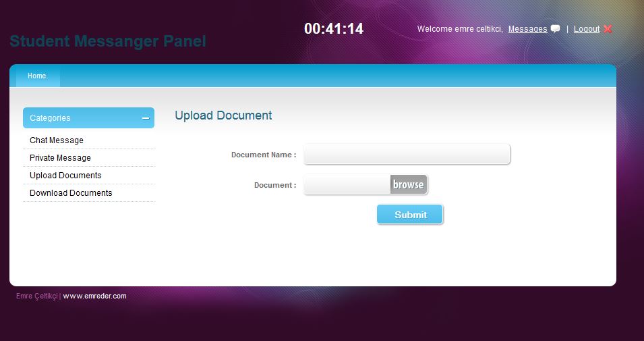Click the Categories panel header
This screenshot has width=644, height=341.
click(x=81, y=118)
